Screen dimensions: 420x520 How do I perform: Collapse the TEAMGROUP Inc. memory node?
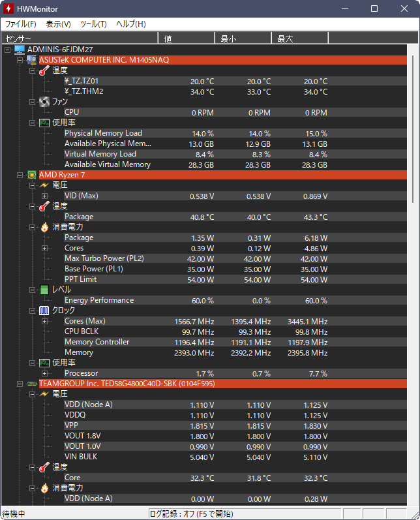click(x=20, y=384)
